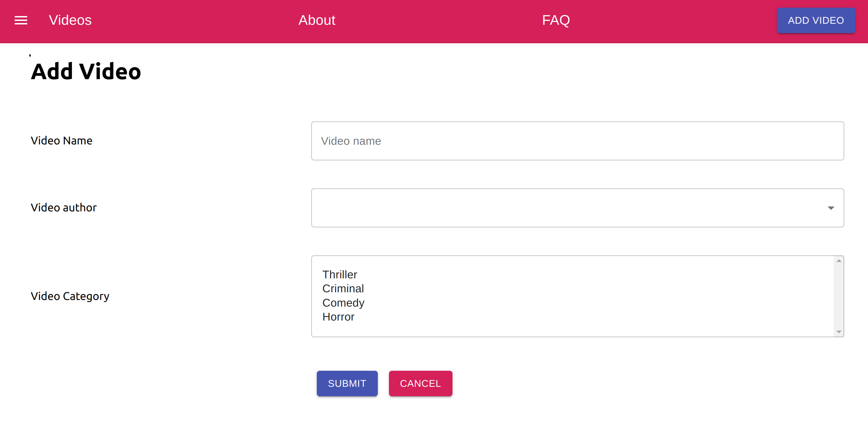Click the category list scrollbar track
This screenshot has width=868, height=429.
coord(839,296)
